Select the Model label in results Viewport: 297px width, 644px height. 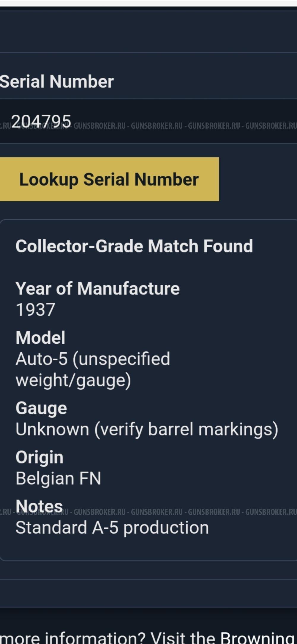(x=40, y=337)
